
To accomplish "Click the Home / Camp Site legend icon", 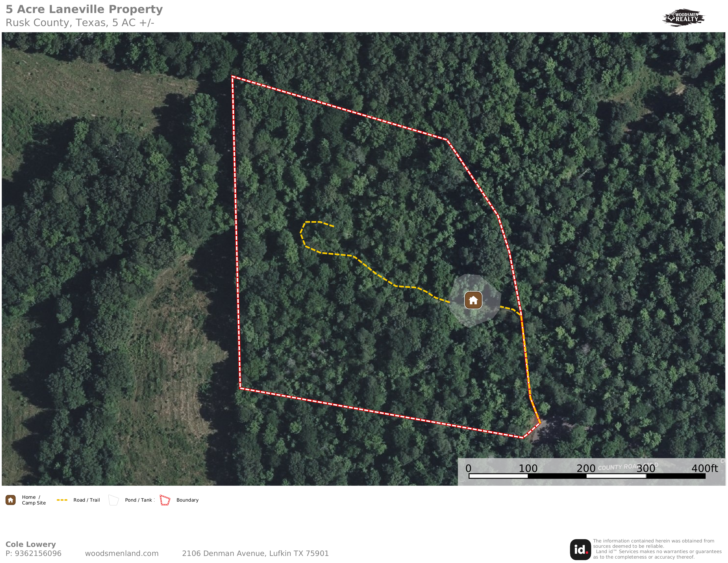I will [x=11, y=500].
